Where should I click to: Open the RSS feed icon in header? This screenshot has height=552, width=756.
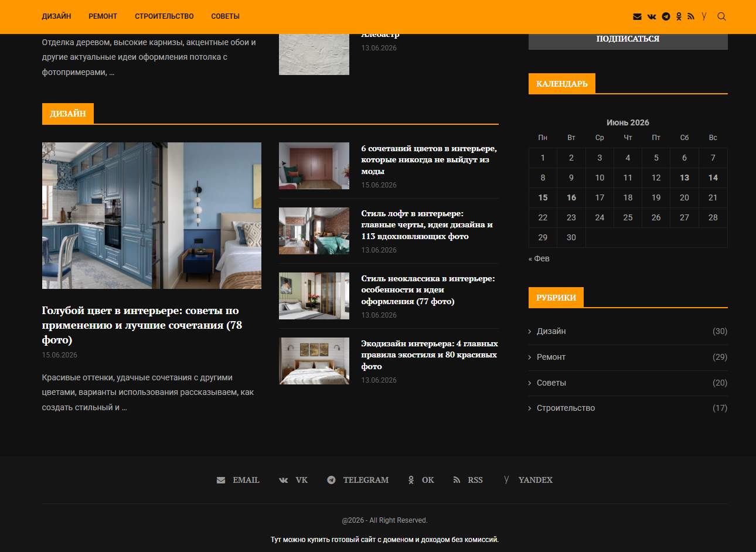pos(691,16)
